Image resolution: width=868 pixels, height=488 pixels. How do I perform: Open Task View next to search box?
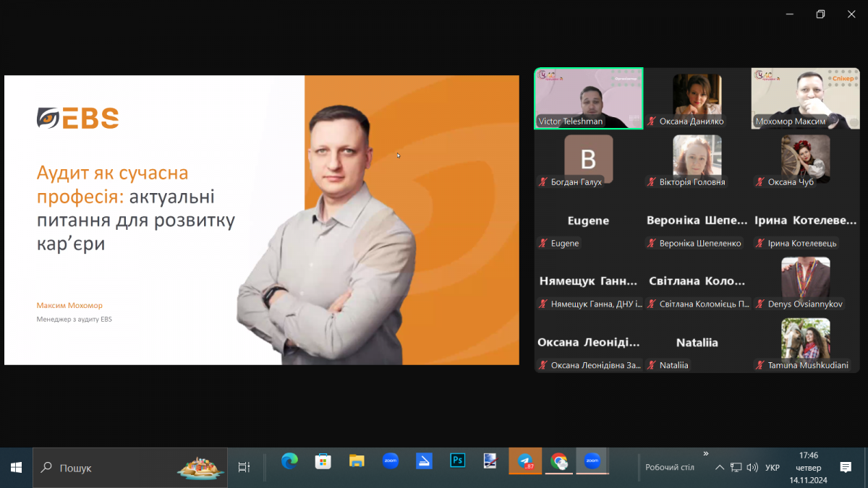244,468
